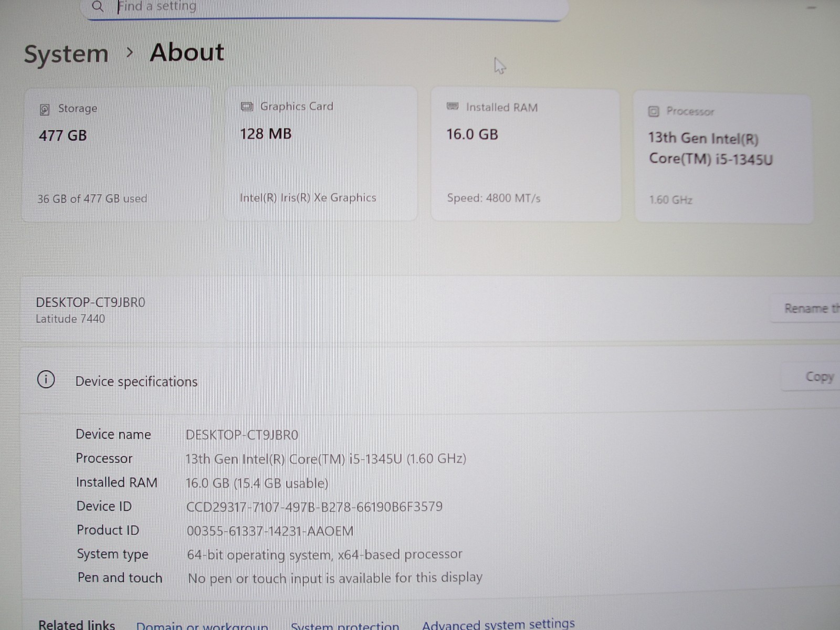Click 'No pen or touch input' value
The width and height of the screenshot is (840, 630).
[335, 578]
